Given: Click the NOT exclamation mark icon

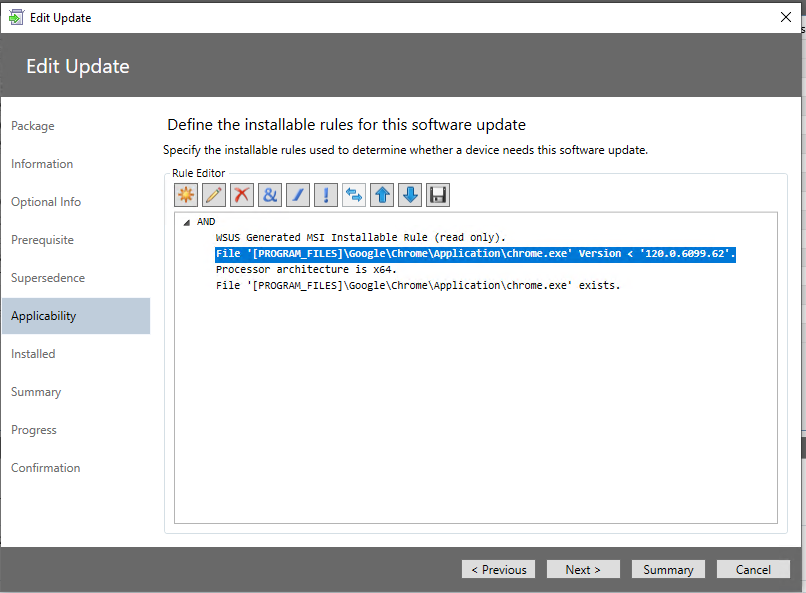Looking at the screenshot, I should click(x=326, y=195).
